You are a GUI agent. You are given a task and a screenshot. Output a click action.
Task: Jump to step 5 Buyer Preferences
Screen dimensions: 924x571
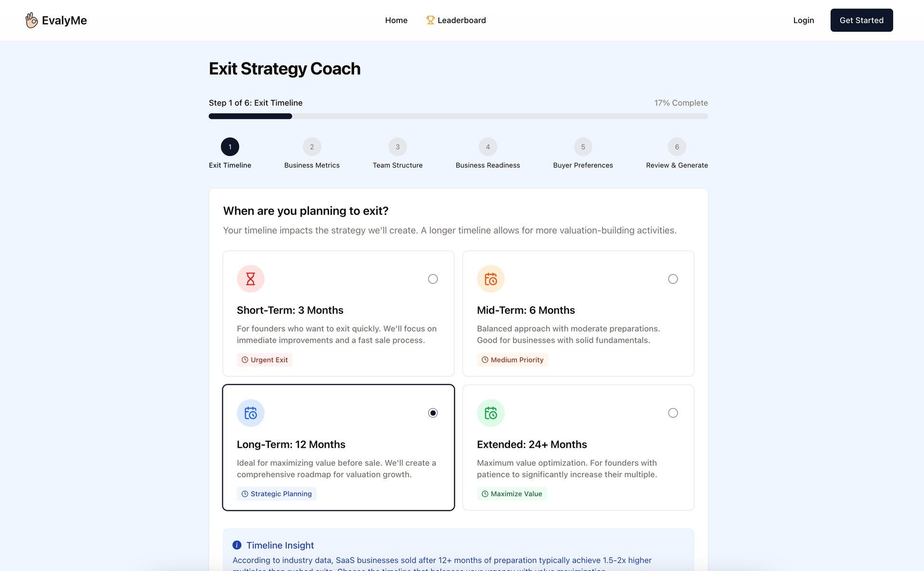(583, 147)
